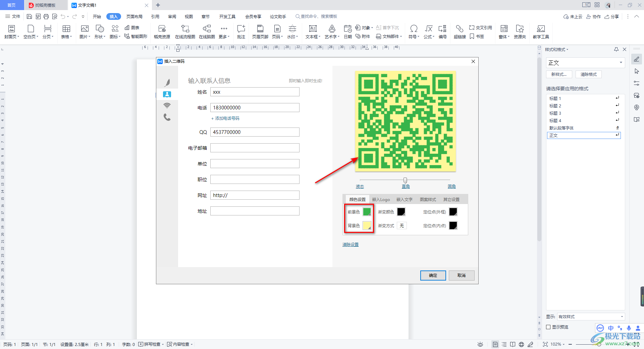Screen dimensions: 644x349
Task: Open the display filter dropdown 有效样式
Action: pyautogui.click(x=591, y=316)
